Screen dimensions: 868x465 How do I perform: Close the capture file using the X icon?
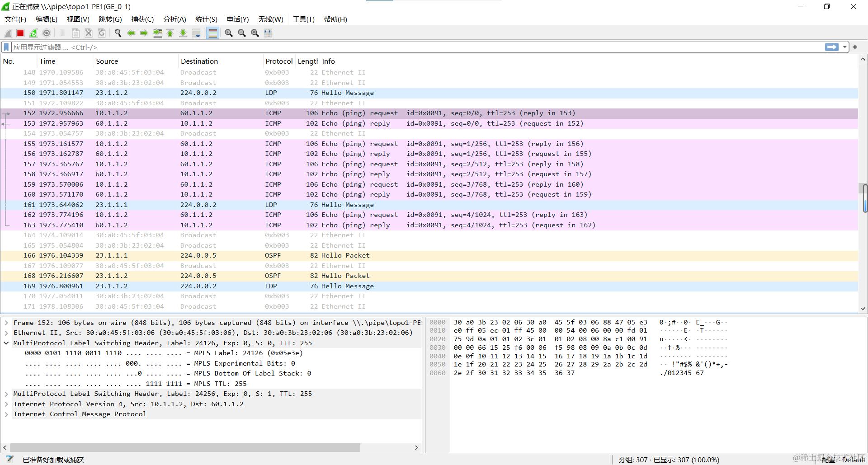89,33
